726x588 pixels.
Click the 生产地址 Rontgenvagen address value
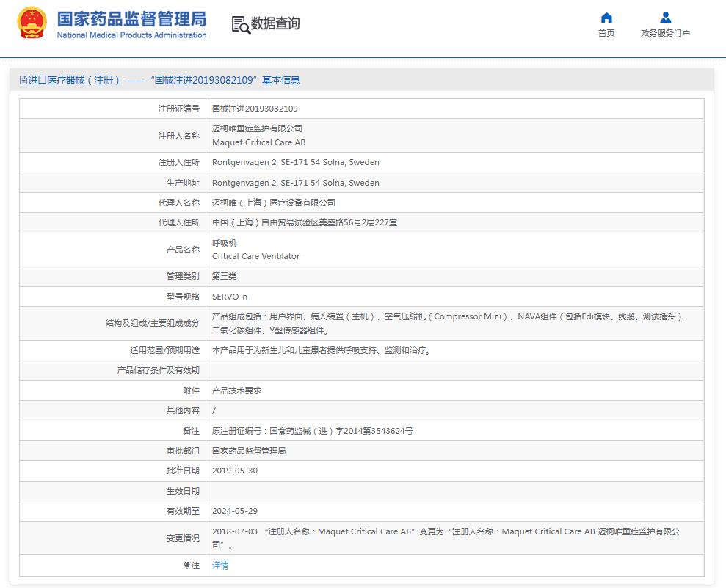click(x=295, y=183)
